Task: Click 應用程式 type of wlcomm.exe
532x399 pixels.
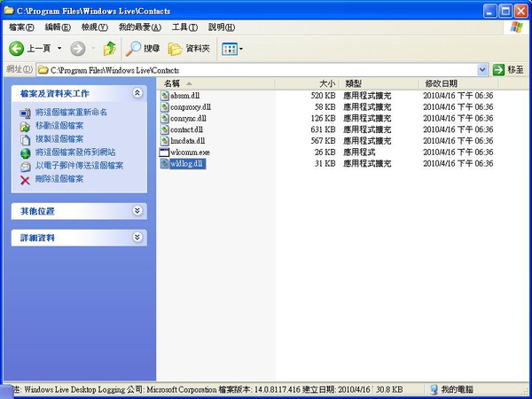Action: tap(359, 152)
